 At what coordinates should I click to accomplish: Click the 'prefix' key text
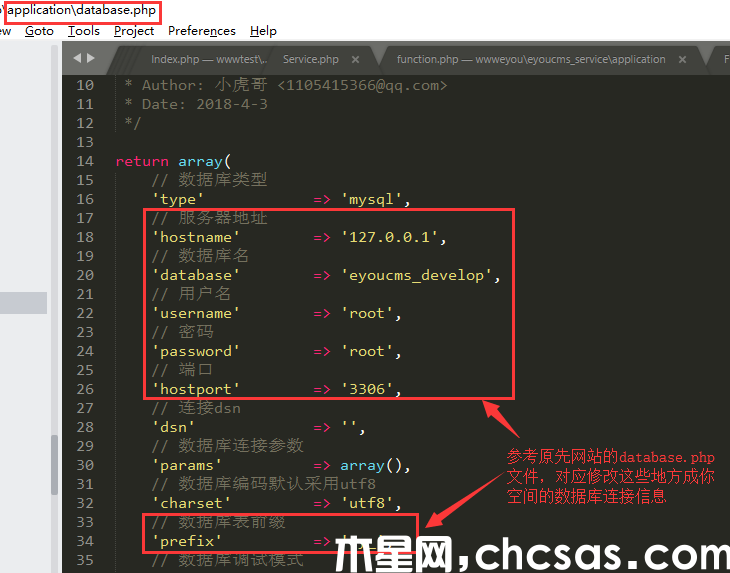187,541
